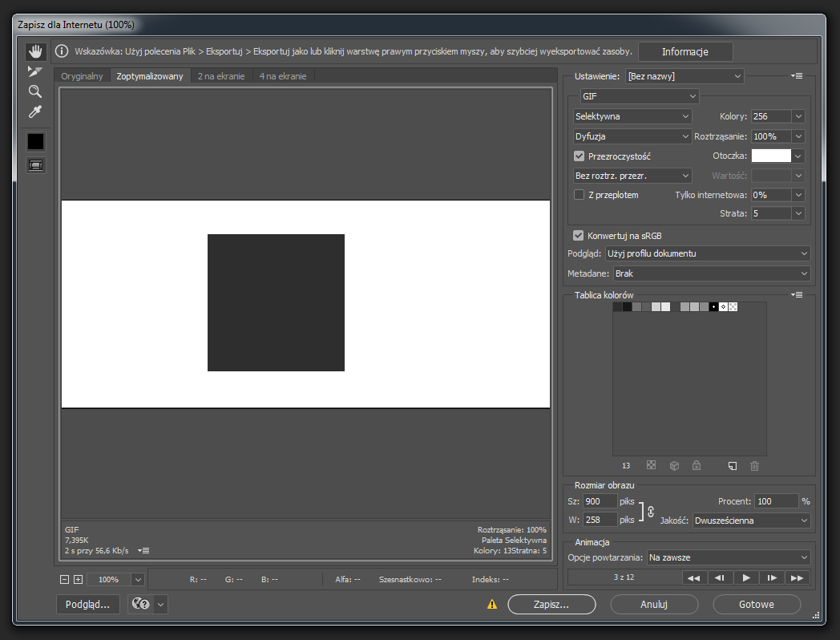Select the Hand tool

[x=35, y=51]
